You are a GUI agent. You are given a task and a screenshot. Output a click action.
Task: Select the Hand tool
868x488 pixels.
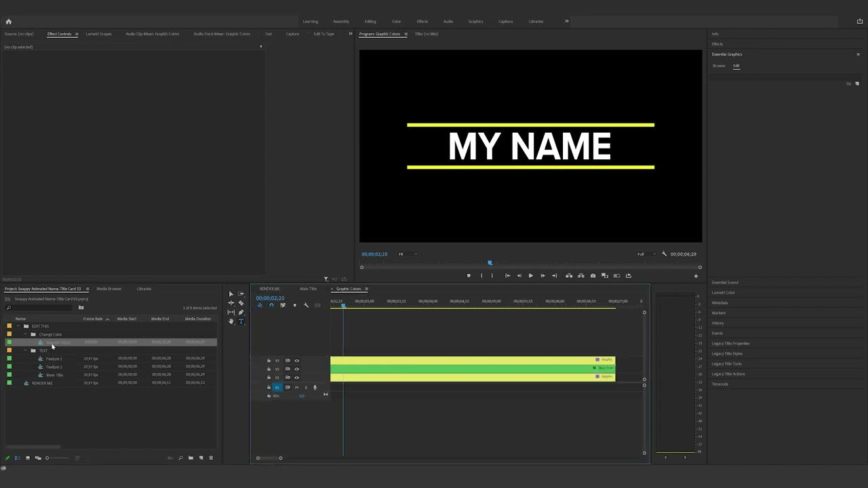click(230, 321)
